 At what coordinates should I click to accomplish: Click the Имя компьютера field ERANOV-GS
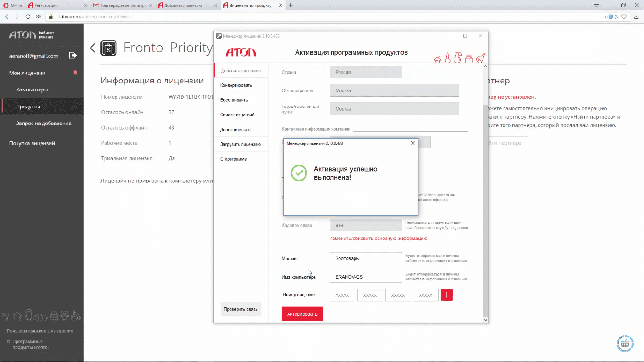click(x=366, y=277)
